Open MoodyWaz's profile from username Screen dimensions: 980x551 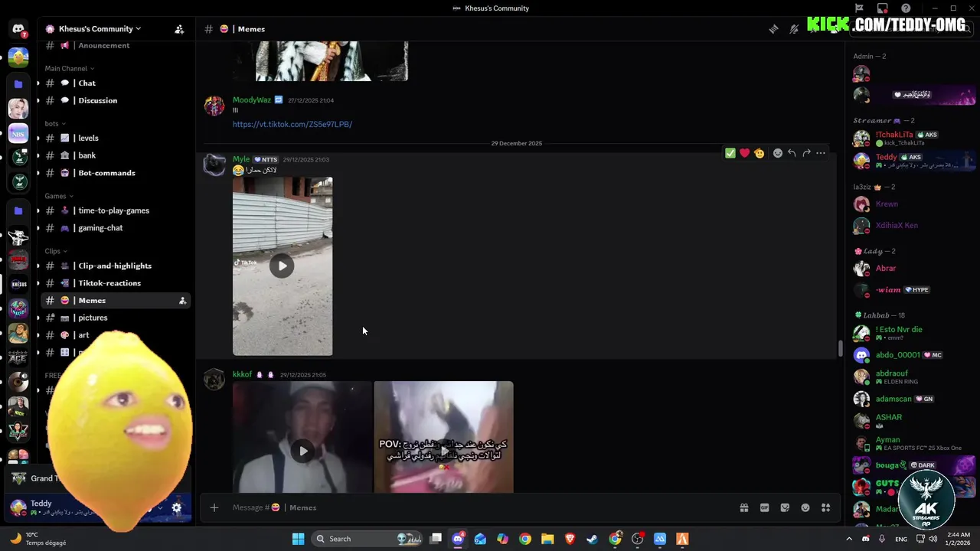click(252, 100)
